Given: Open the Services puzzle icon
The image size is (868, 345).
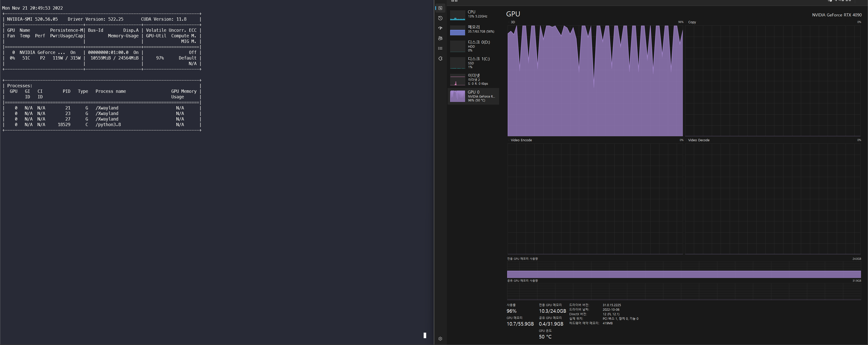Looking at the screenshot, I should (440, 59).
